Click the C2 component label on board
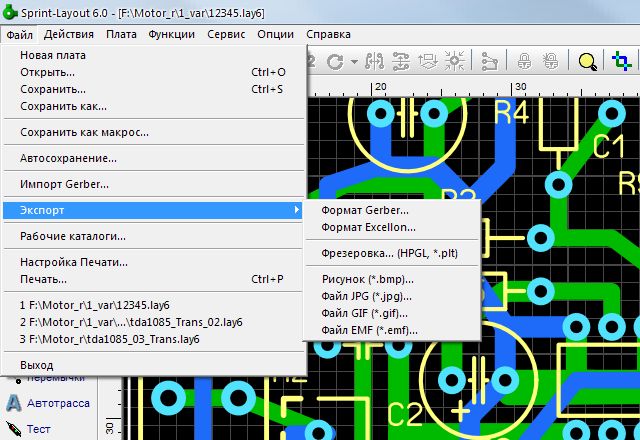This screenshot has width=640, height=440. 404,414
